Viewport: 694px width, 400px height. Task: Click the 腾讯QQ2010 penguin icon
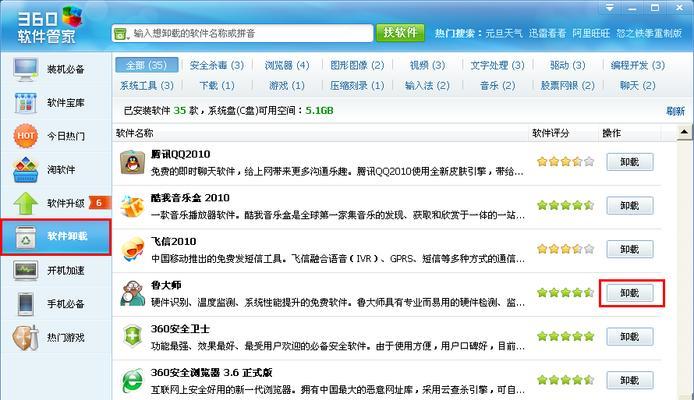click(132, 162)
